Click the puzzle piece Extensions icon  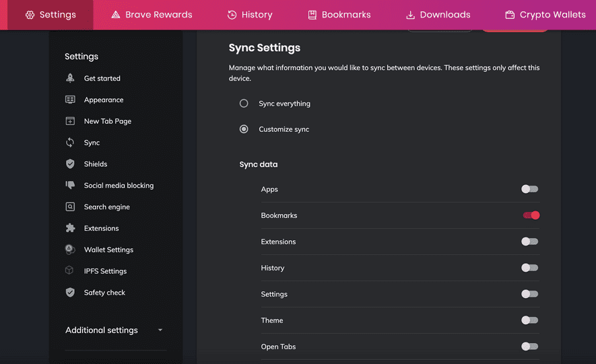70,228
